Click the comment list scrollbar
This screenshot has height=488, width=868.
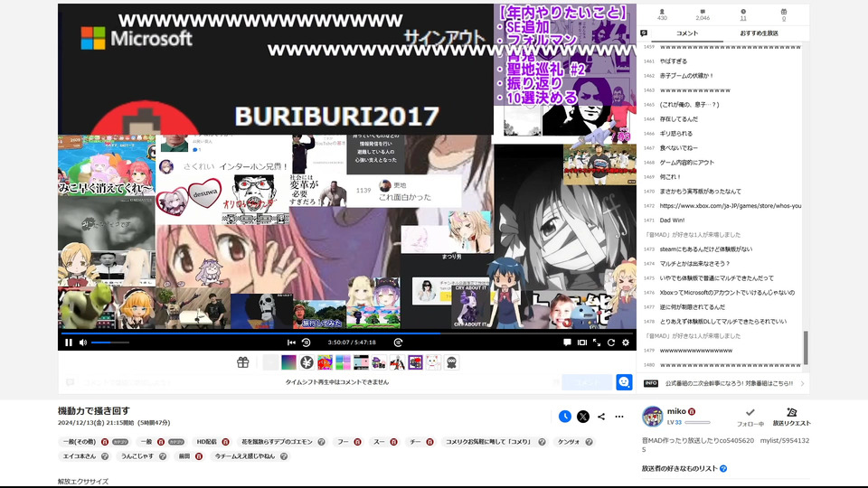point(806,347)
